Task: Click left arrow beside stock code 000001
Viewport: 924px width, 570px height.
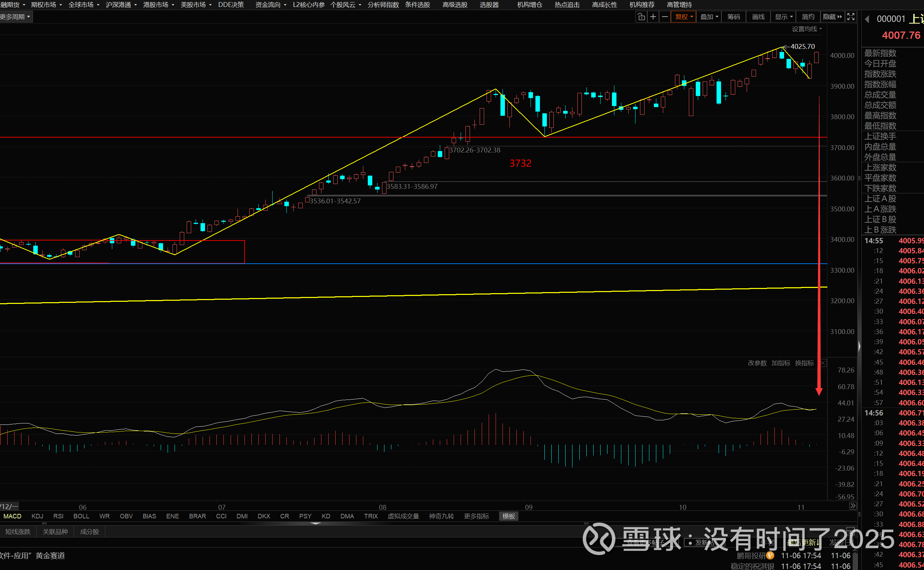Action: pyautogui.click(x=867, y=19)
